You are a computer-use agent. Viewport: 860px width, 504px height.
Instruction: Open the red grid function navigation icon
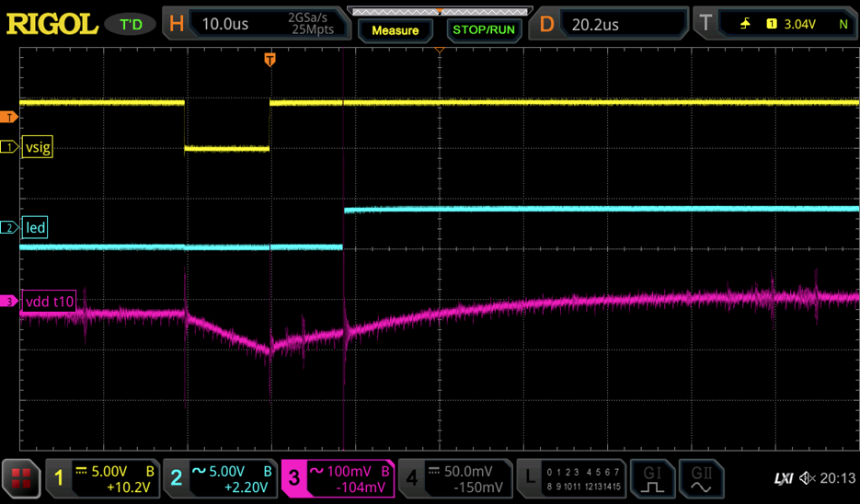(21, 478)
